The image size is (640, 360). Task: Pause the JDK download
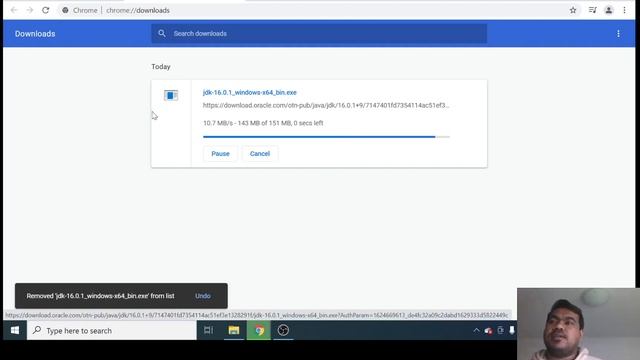pyautogui.click(x=220, y=153)
